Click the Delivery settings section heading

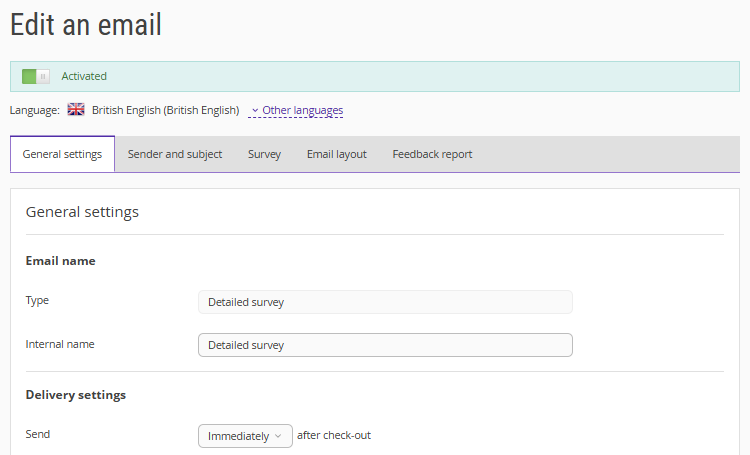76,394
